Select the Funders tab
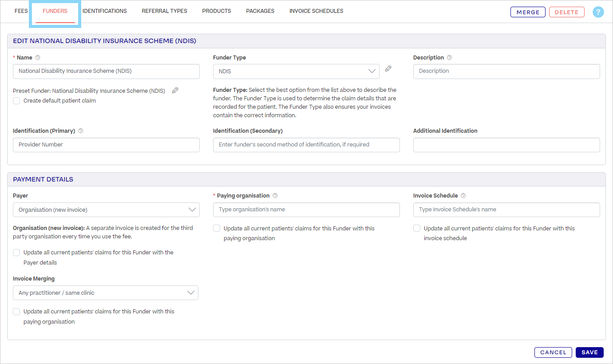Image resolution: width=613 pixels, height=364 pixels. point(55,11)
